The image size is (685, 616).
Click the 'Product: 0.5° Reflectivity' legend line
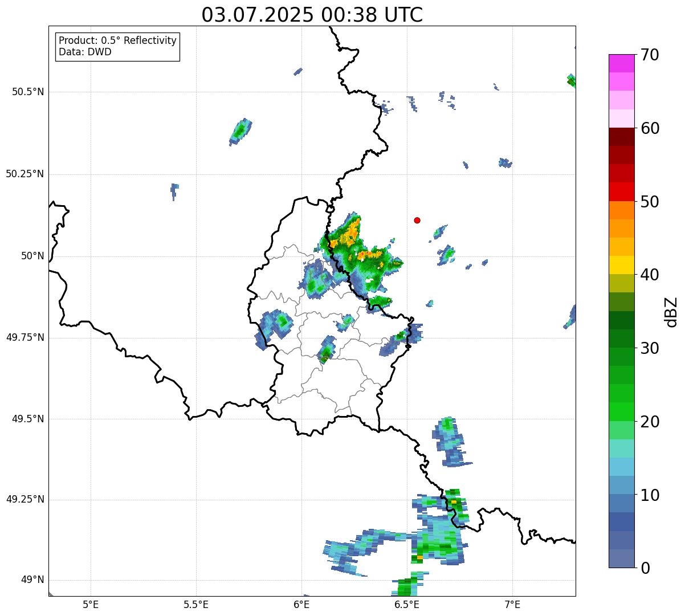(x=117, y=41)
